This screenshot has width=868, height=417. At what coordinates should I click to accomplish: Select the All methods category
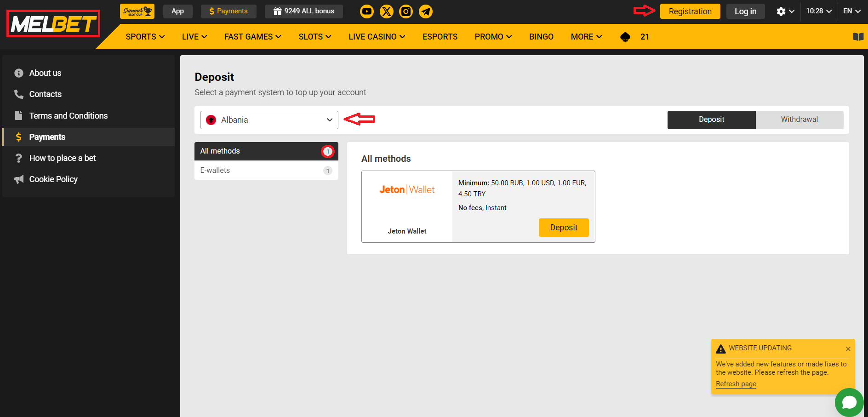(x=266, y=151)
